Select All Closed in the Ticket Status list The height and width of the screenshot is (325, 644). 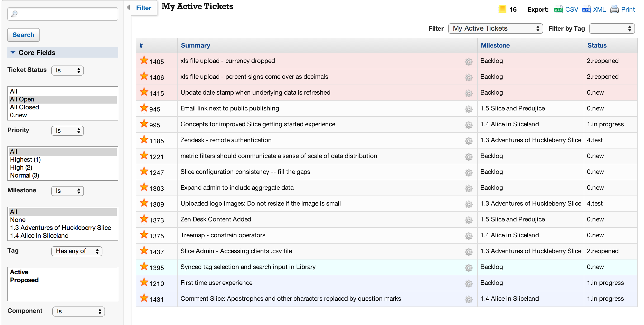[25, 107]
